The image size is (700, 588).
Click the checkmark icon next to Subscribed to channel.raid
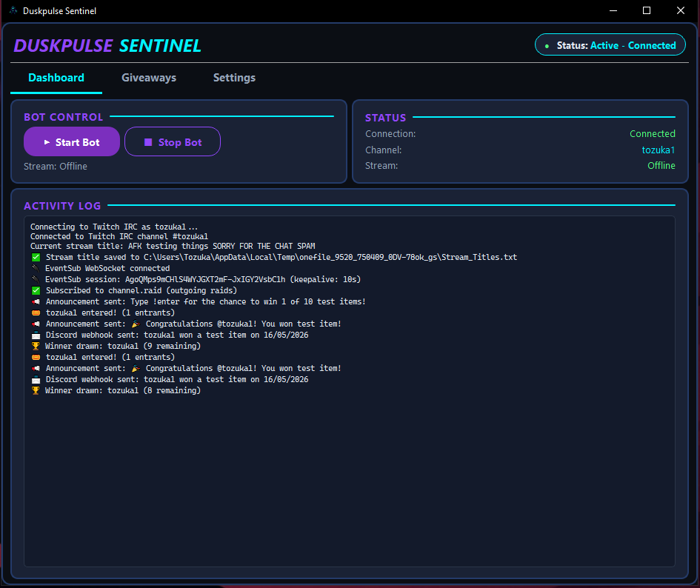click(x=36, y=290)
